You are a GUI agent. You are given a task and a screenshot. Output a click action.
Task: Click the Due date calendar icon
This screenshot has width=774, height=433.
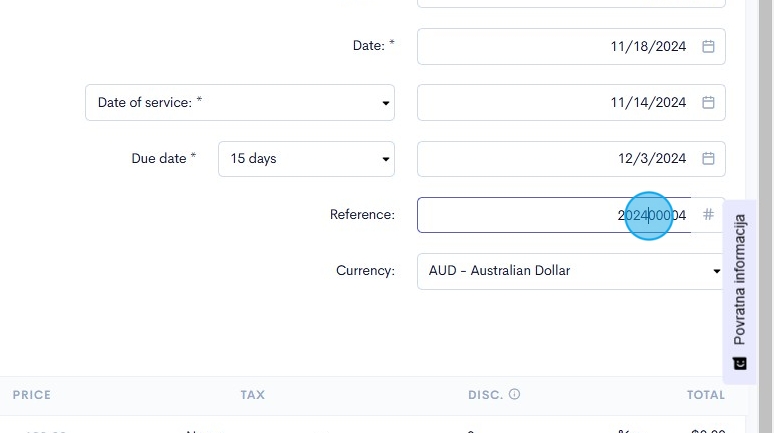[x=708, y=158]
